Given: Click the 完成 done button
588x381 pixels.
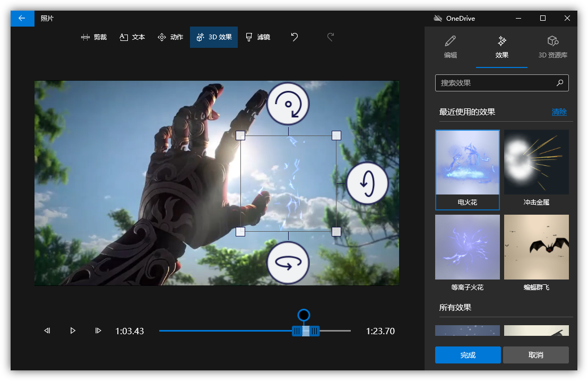Looking at the screenshot, I should coord(468,355).
